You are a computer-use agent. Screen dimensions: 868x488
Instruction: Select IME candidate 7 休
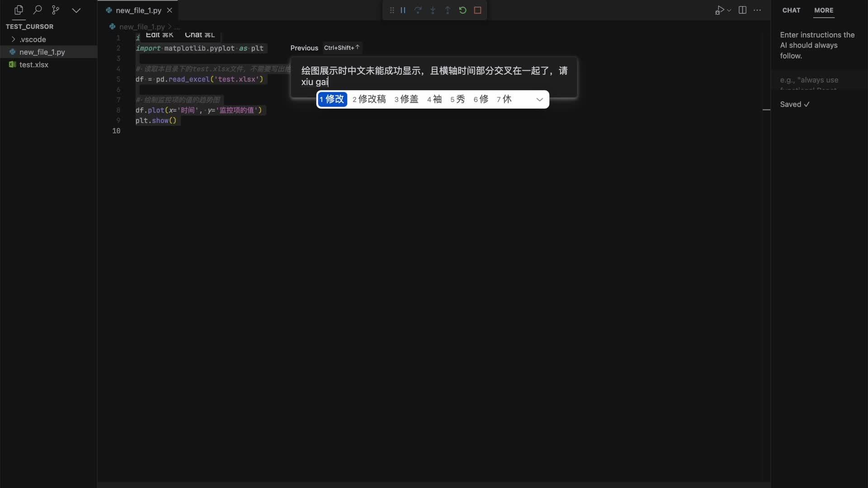point(504,99)
